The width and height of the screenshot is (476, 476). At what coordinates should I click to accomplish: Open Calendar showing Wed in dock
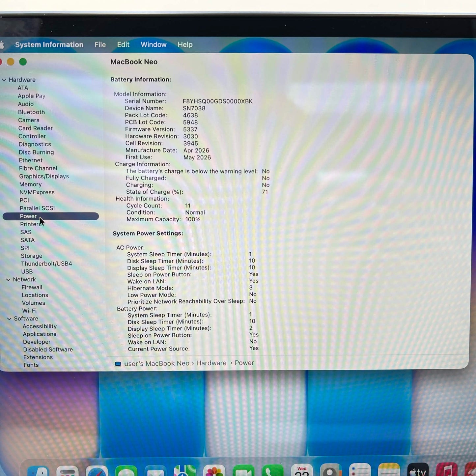pos(302,471)
